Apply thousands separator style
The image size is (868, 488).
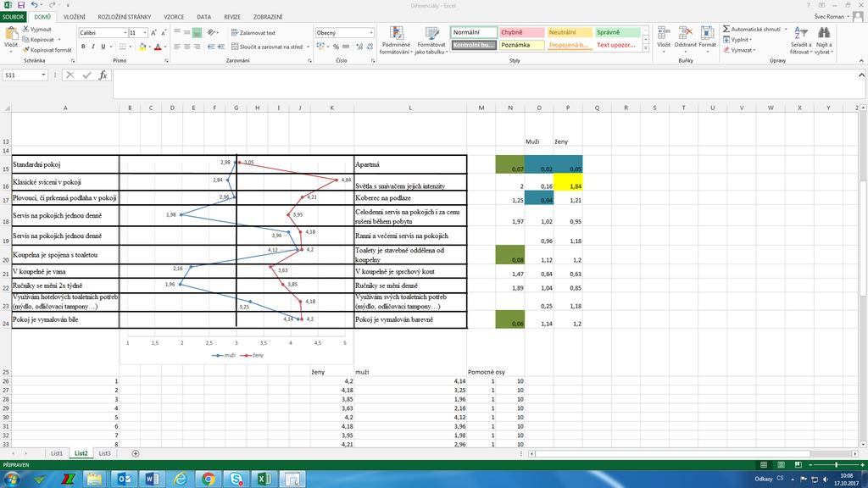tap(346, 47)
